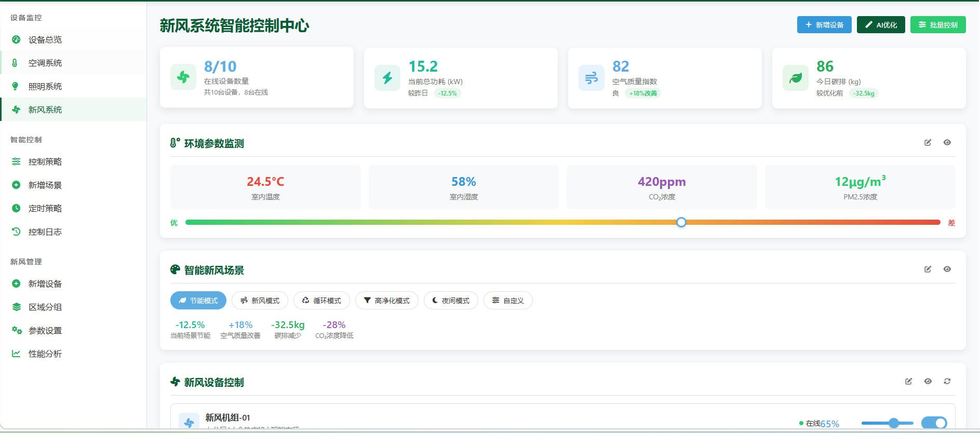Click edit icon in 新风设备控制 panel
Viewport: 980px width, 433px height.
click(908, 382)
